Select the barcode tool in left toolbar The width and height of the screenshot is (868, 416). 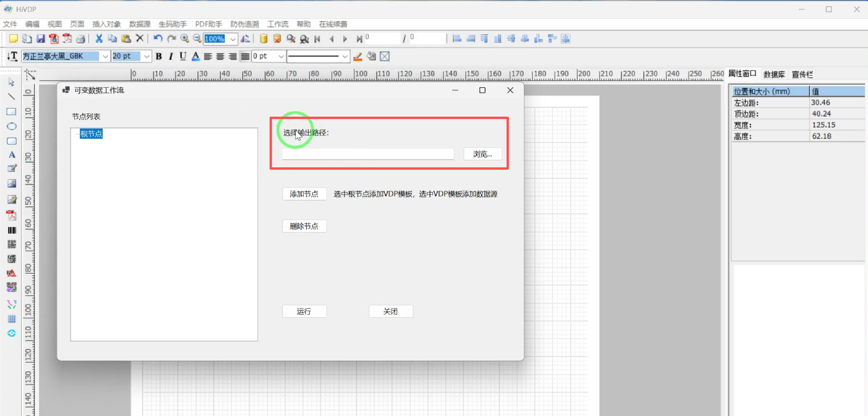pos(12,230)
